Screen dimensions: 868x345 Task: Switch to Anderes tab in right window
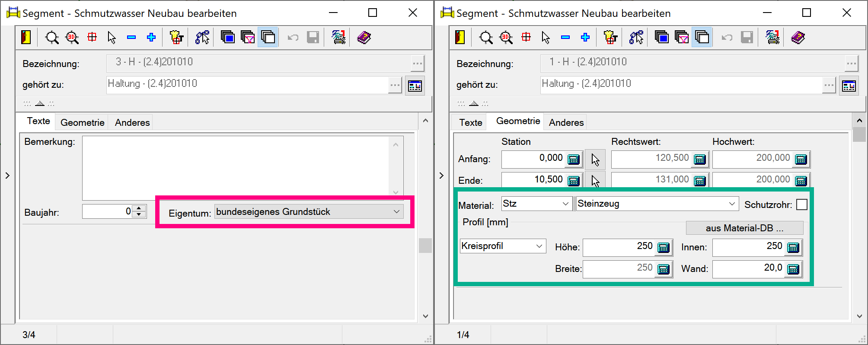(x=566, y=122)
